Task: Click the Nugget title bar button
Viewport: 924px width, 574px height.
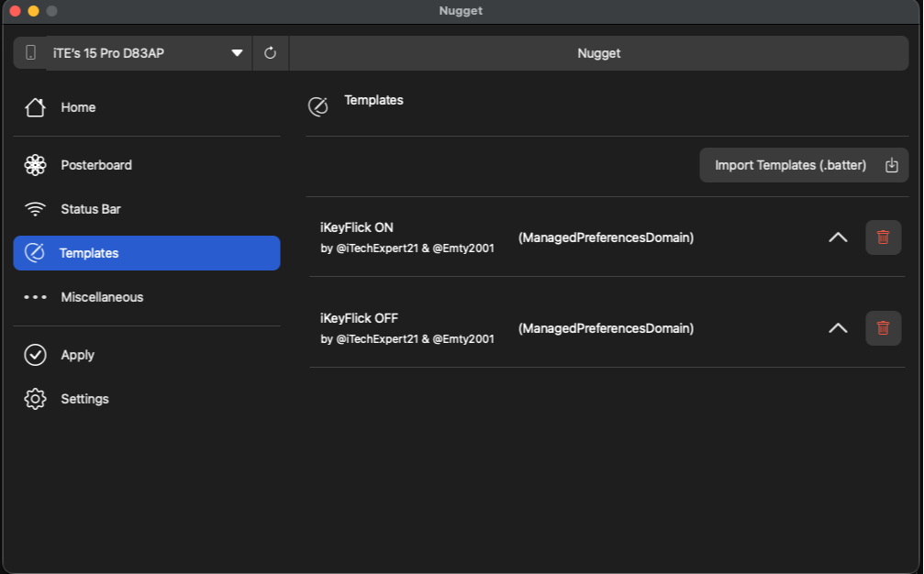Action: pos(598,53)
